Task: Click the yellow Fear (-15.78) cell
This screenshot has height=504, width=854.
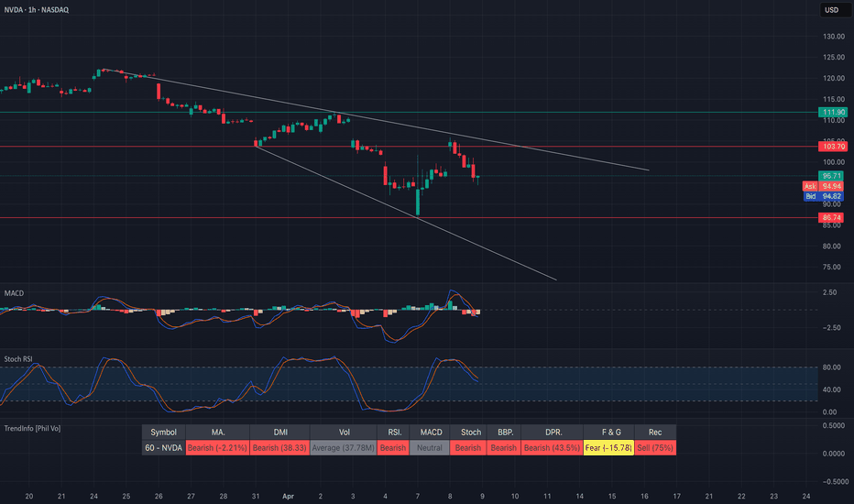Action: [x=609, y=448]
